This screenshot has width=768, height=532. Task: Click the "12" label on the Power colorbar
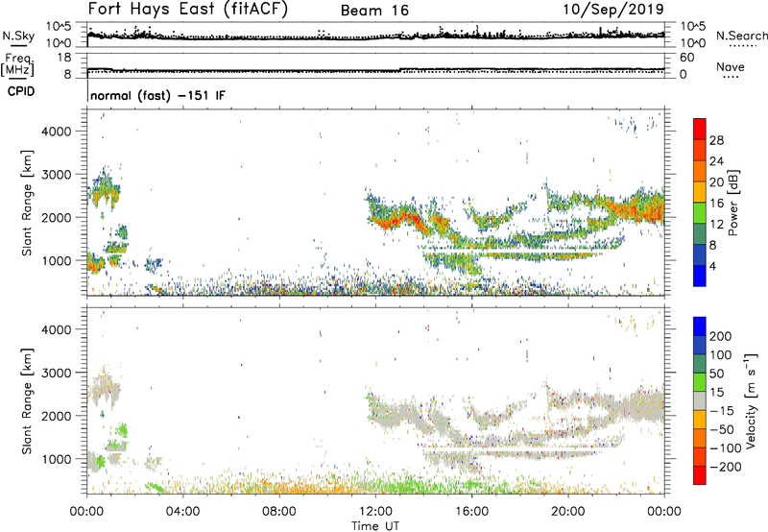(x=716, y=225)
